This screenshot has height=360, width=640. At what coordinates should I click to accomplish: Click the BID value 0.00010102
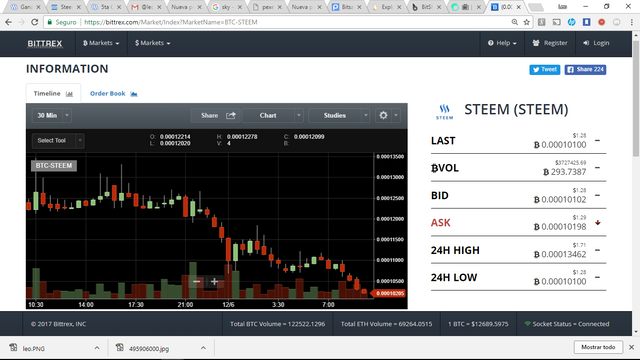(x=560, y=200)
